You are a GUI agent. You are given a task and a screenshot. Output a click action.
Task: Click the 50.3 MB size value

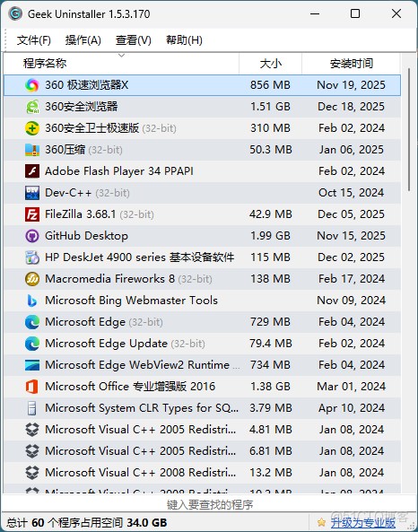pyautogui.click(x=271, y=150)
